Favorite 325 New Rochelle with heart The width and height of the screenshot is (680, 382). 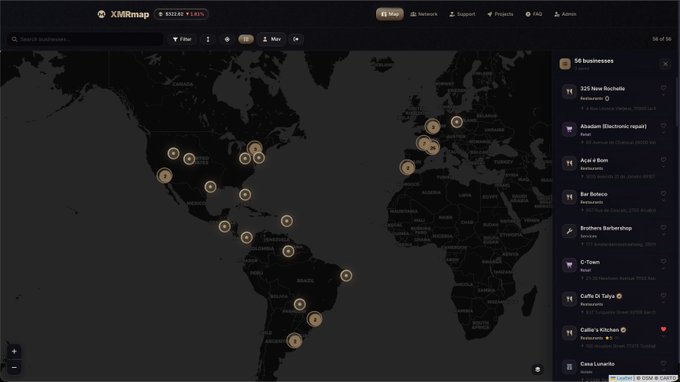pos(664,88)
